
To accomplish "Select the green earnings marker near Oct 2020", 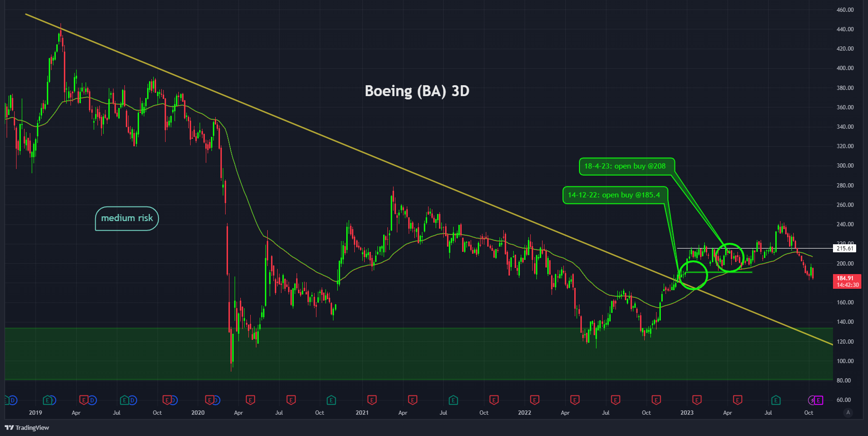I will 331,400.
